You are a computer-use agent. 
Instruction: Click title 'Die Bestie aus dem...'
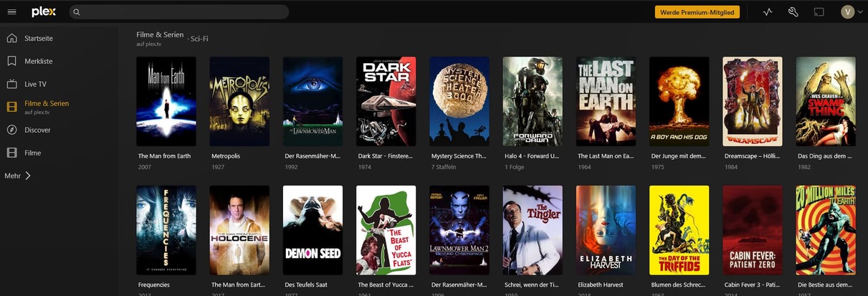[x=826, y=285]
